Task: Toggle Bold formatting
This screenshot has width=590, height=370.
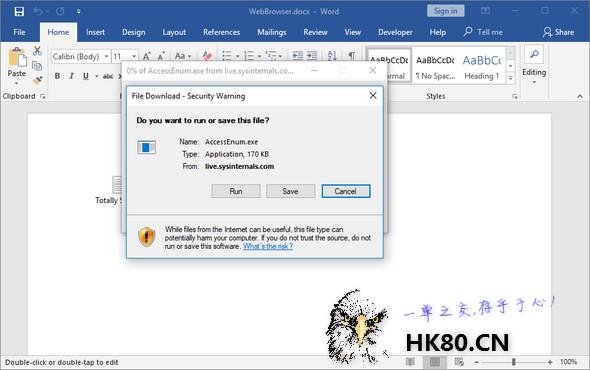Action: 57,76
